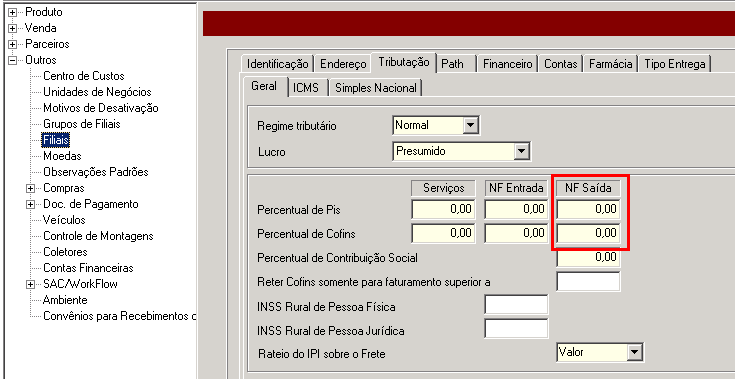This screenshot has width=735, height=379.
Task: Click INSS Rural de Pessoa Jurídica field
Action: [x=516, y=328]
